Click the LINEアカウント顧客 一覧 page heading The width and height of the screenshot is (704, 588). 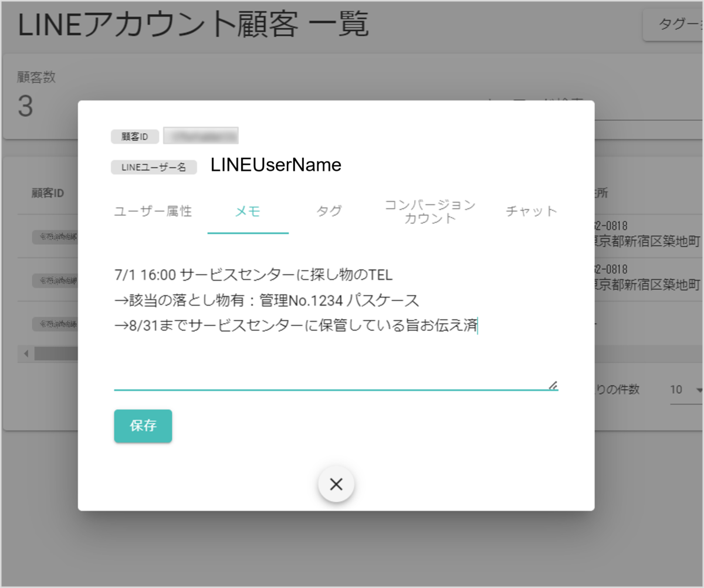tap(194, 25)
